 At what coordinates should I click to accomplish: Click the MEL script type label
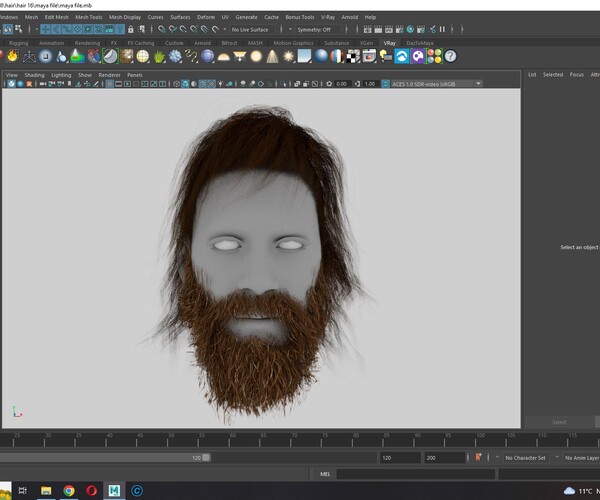(x=325, y=474)
